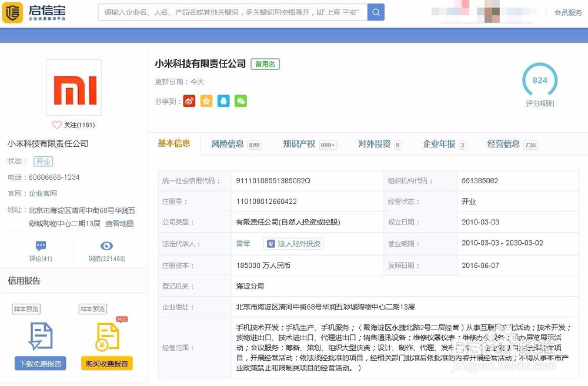Open 企业年报 tab

tap(445, 145)
